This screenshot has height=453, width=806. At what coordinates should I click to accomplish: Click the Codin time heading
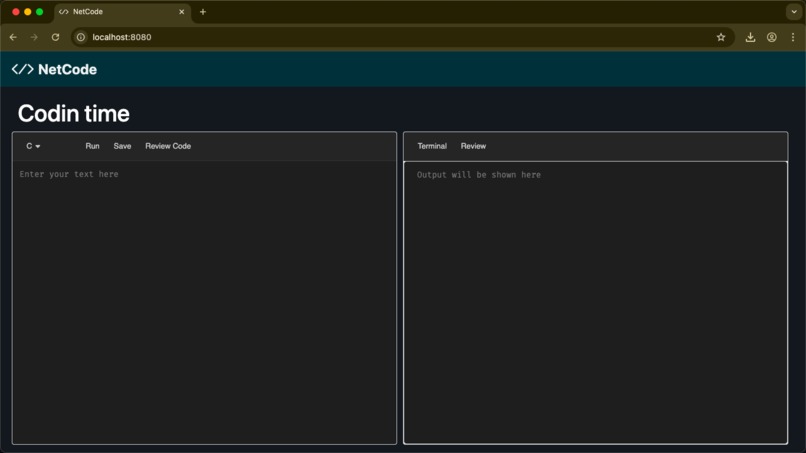pyautogui.click(x=74, y=114)
